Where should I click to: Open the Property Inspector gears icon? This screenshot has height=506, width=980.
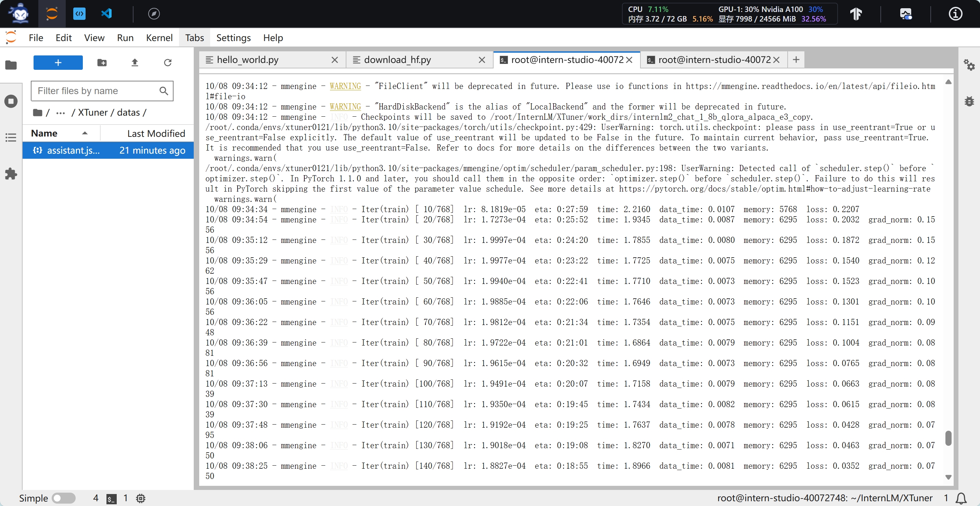pos(969,65)
